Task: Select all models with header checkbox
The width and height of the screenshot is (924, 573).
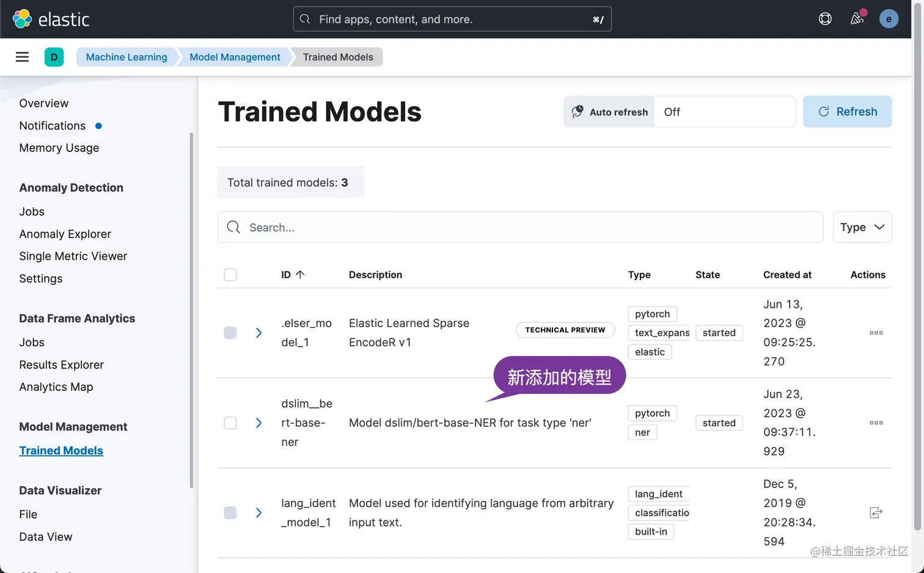Action: pyautogui.click(x=230, y=275)
